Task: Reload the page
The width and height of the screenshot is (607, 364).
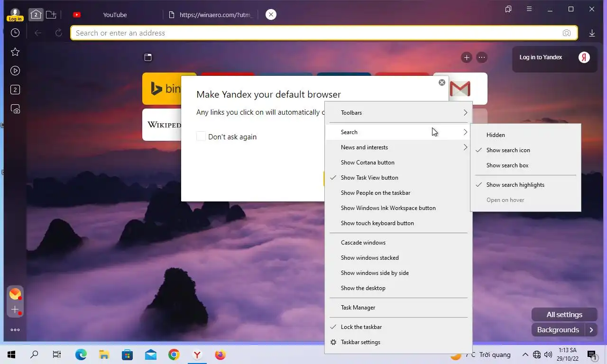Action: pos(59,33)
